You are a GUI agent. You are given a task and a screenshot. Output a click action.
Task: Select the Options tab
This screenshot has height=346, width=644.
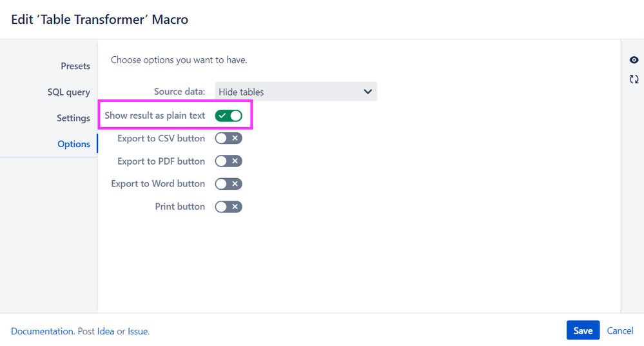click(73, 144)
